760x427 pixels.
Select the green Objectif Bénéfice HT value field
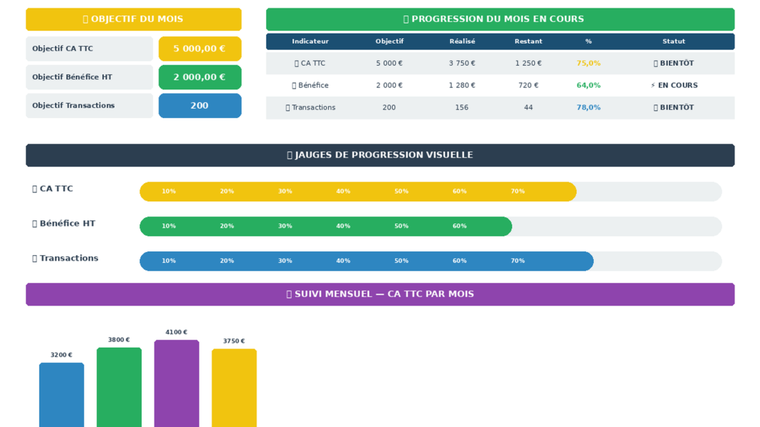(199, 77)
